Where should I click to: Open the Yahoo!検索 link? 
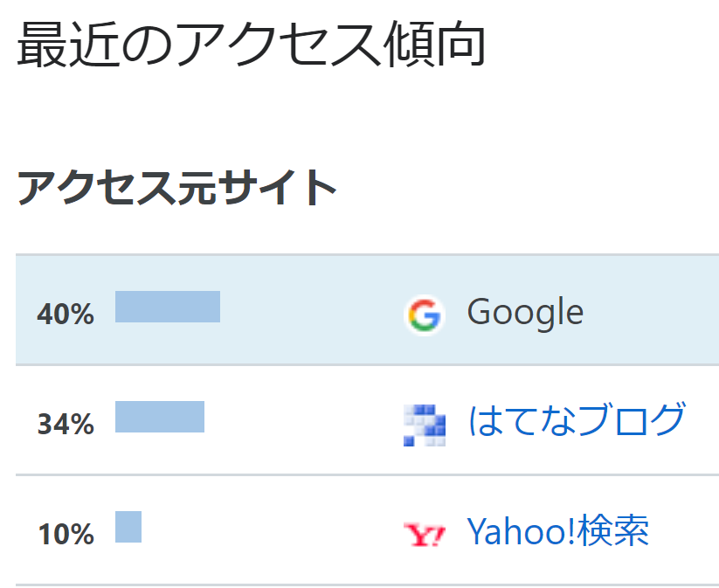(558, 530)
